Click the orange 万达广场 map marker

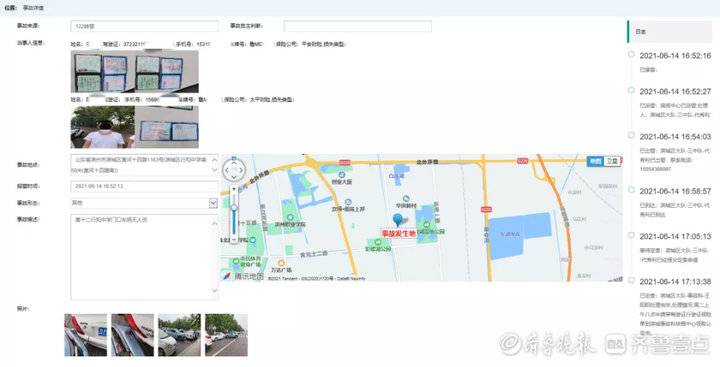[281, 264]
